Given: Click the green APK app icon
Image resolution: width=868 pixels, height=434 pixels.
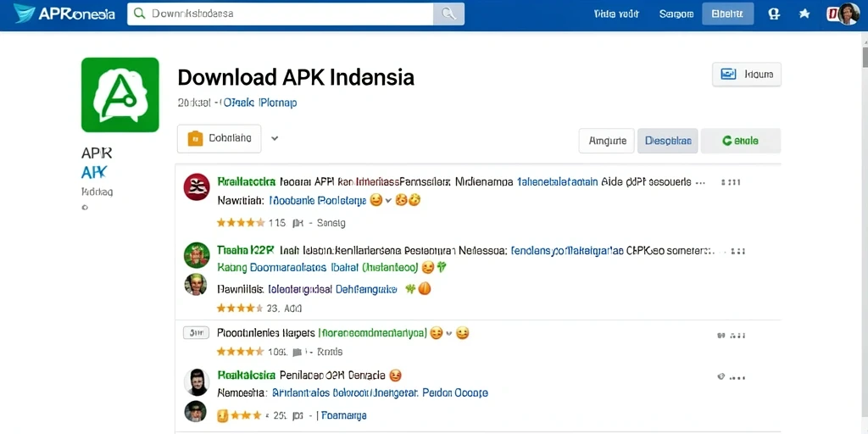Looking at the screenshot, I should coord(120,95).
